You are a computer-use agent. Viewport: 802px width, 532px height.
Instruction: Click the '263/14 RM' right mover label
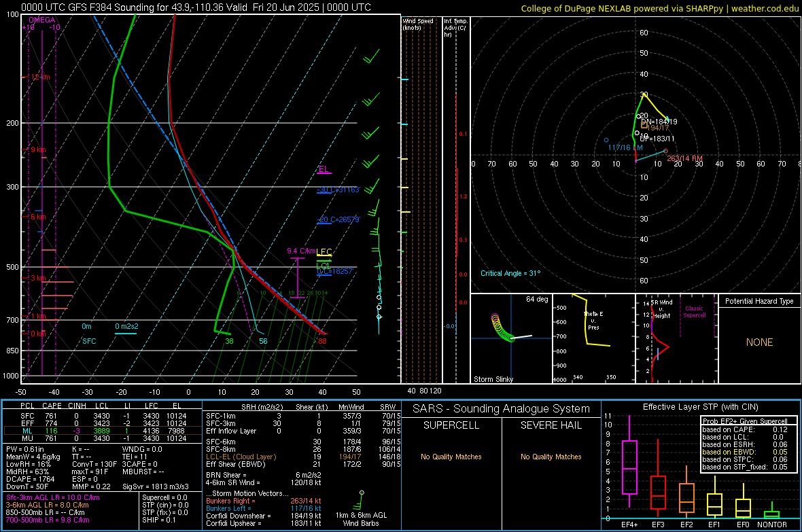point(684,158)
